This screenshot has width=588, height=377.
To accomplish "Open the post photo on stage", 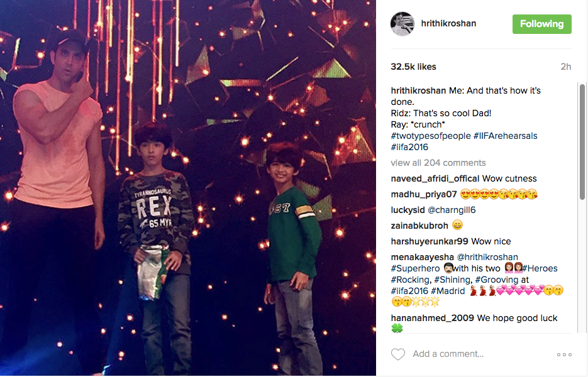I will (188, 188).
